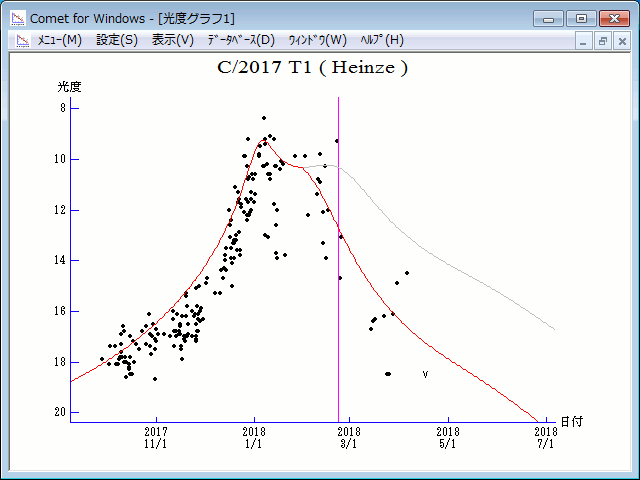Click the magenta vertical date line
Screen dimensions: 640x480
(x=339, y=300)
